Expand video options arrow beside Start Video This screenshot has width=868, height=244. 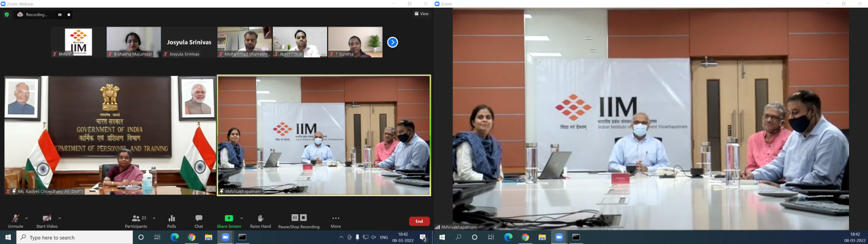[x=60, y=218]
